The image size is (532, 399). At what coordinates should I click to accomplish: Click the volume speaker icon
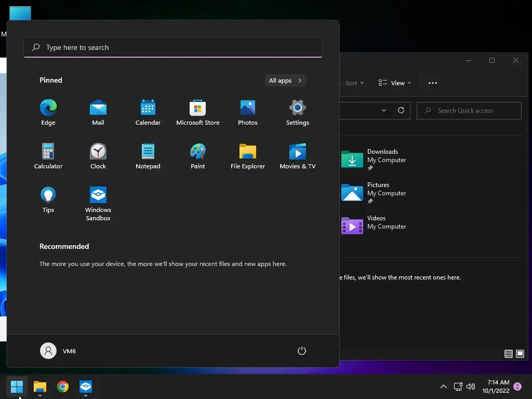471,387
